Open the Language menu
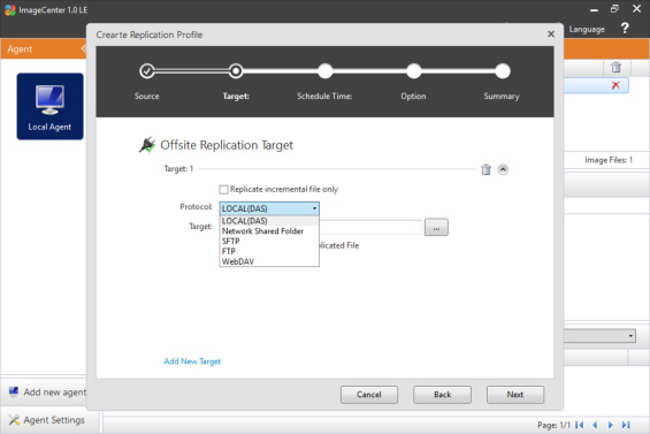Image resolution: width=650 pixels, height=434 pixels. click(x=587, y=29)
